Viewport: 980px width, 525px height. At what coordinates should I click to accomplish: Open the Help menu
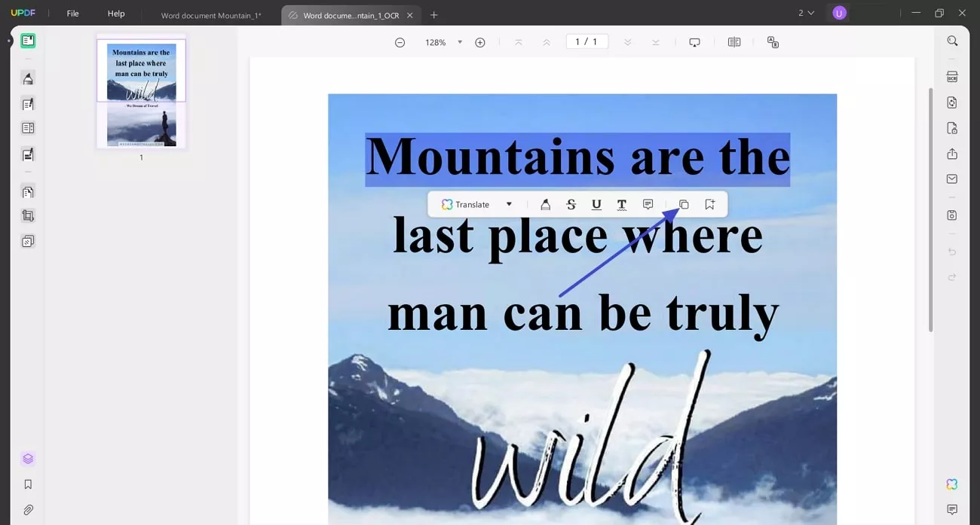[116, 14]
